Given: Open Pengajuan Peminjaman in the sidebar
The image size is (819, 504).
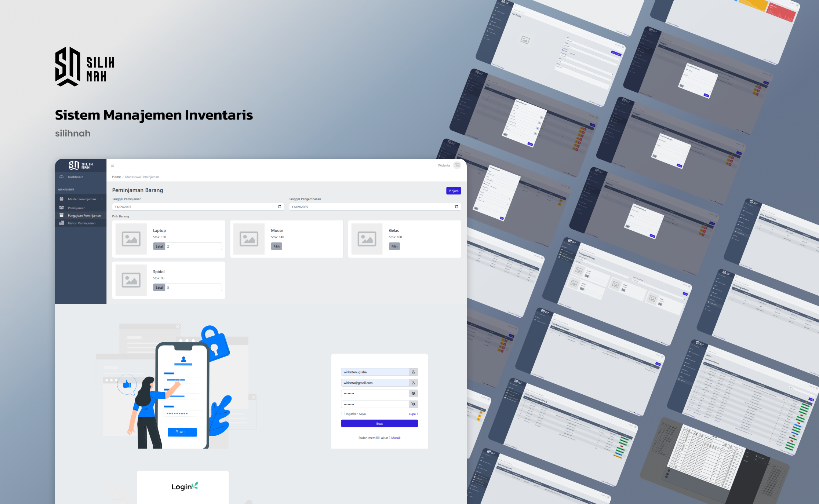Looking at the screenshot, I should click(84, 216).
